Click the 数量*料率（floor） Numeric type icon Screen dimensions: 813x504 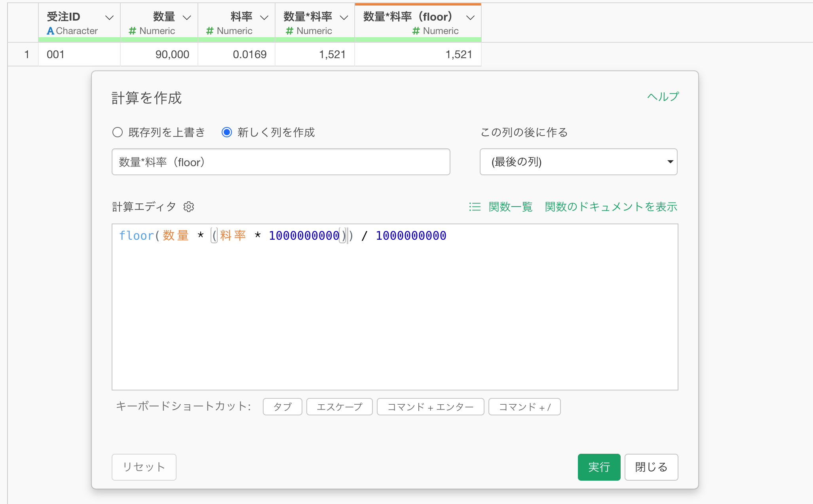point(416,31)
